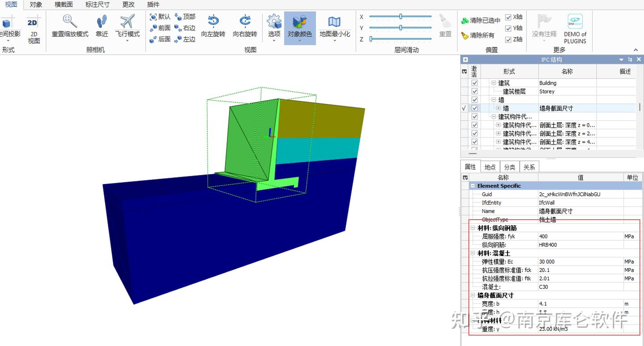Adjust the Y layer slider
The width and height of the screenshot is (644, 346).
[x=401, y=28]
